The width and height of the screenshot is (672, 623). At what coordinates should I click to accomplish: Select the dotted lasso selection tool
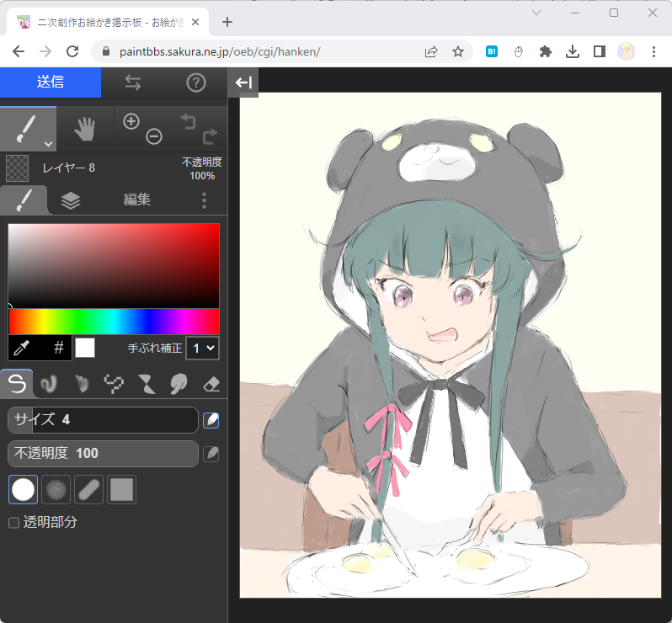click(x=114, y=384)
